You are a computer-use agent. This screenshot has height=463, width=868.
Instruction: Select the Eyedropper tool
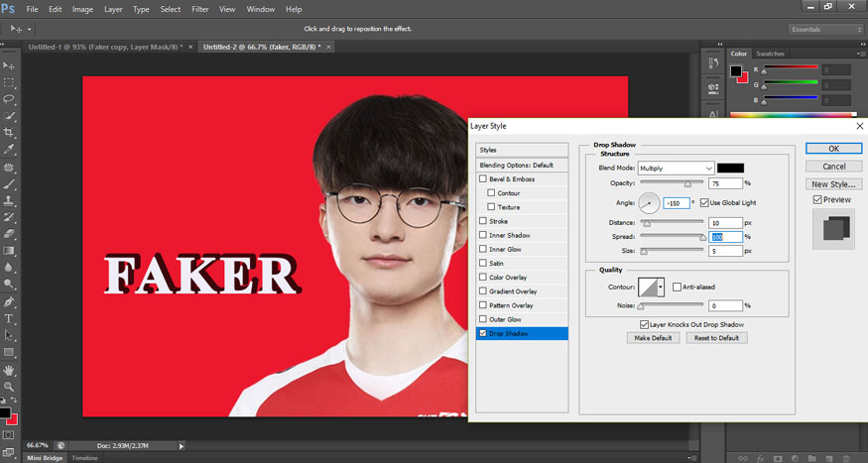(x=9, y=150)
